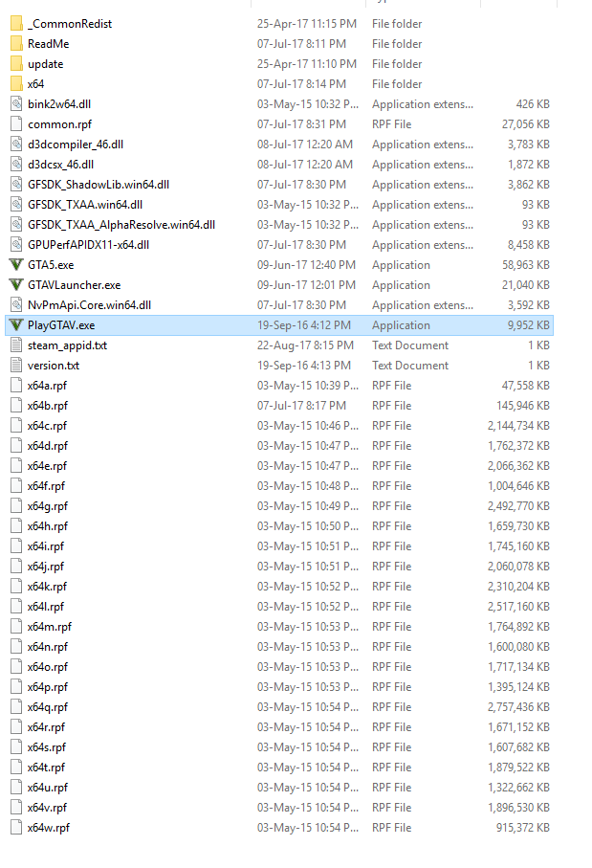This screenshot has height=868, width=592.
Task: Click the x64b.rpf file icon
Action: pyautogui.click(x=16, y=406)
